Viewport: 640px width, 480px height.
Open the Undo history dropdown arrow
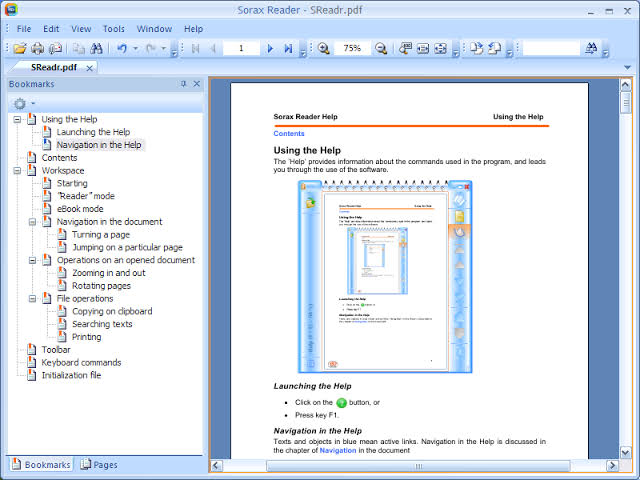[136, 49]
